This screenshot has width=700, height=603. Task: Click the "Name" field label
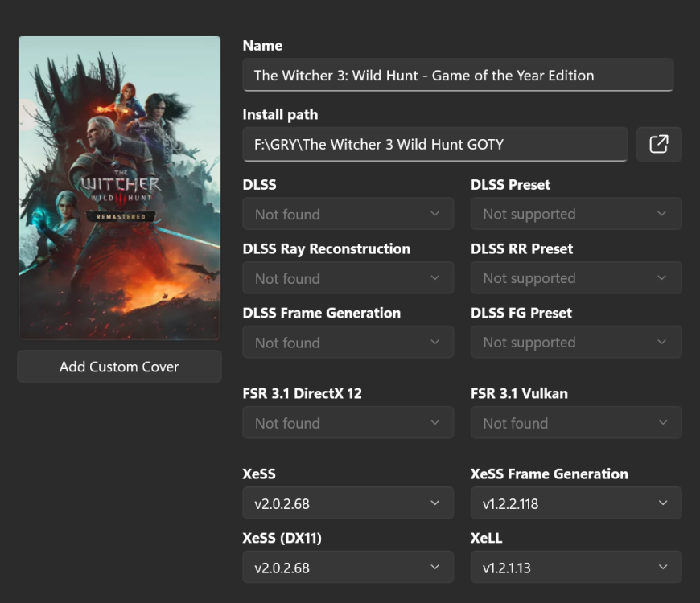(x=262, y=46)
